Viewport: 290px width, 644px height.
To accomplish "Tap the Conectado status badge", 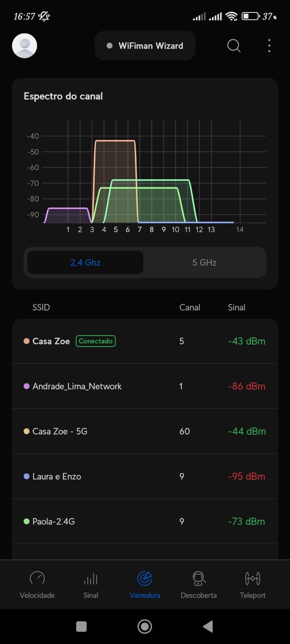I will pyautogui.click(x=96, y=341).
